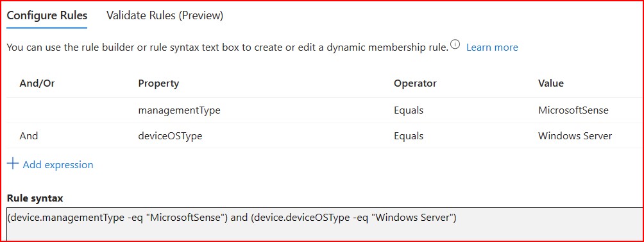
Task: Click the Rule syntax label
Action: click(x=35, y=198)
